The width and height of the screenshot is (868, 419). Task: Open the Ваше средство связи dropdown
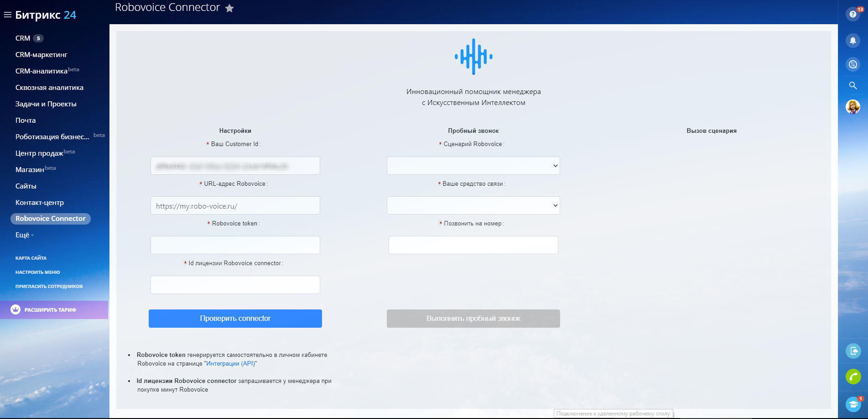[x=473, y=205]
